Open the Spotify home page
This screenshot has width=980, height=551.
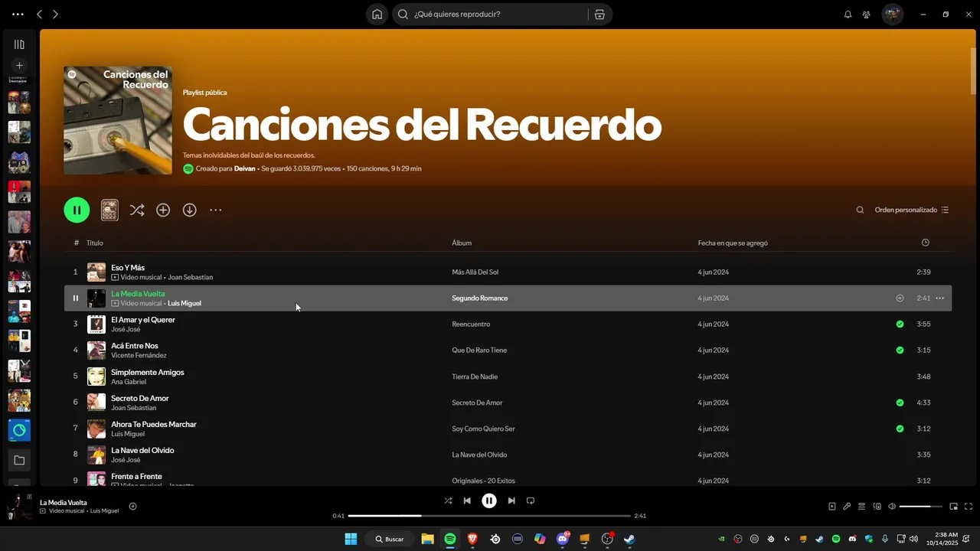pyautogui.click(x=377, y=15)
